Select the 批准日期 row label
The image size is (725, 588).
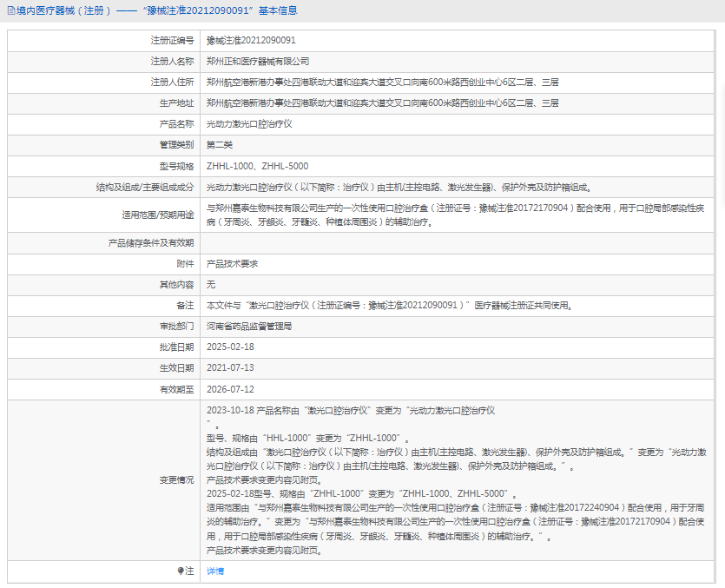[176, 347]
